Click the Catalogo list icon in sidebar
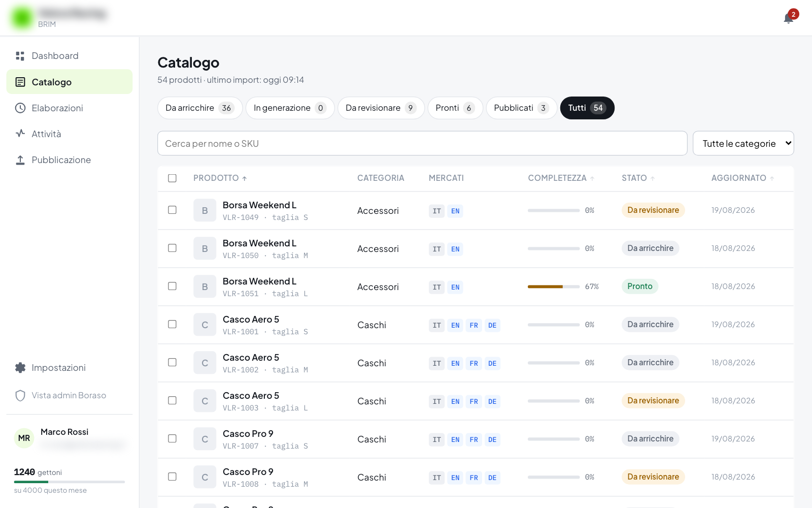This screenshot has height=508, width=812. 20,82
